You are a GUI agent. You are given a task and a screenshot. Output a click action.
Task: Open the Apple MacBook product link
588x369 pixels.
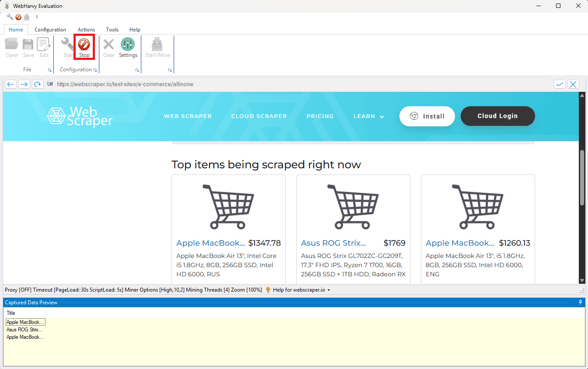click(x=210, y=243)
